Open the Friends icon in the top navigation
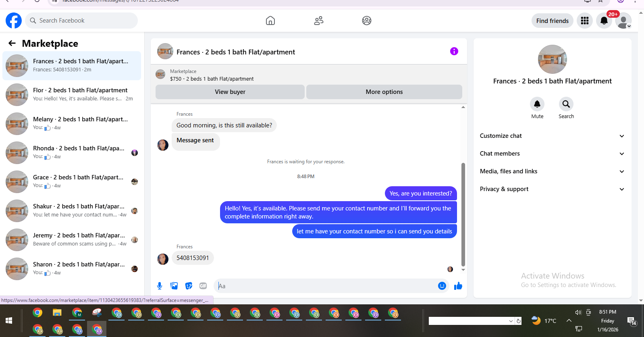 click(x=319, y=21)
